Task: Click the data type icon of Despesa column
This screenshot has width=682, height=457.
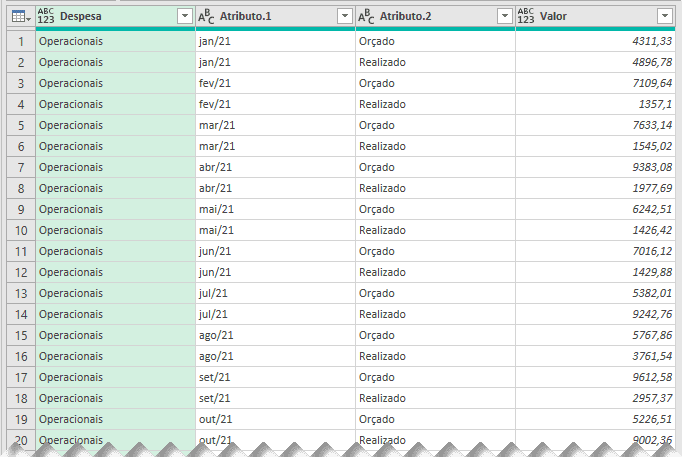Action: pos(47,16)
